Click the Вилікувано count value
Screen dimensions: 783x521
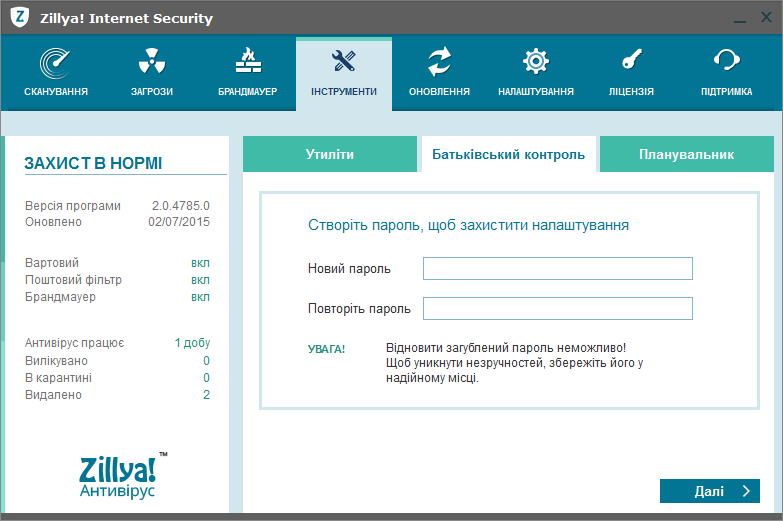point(206,361)
